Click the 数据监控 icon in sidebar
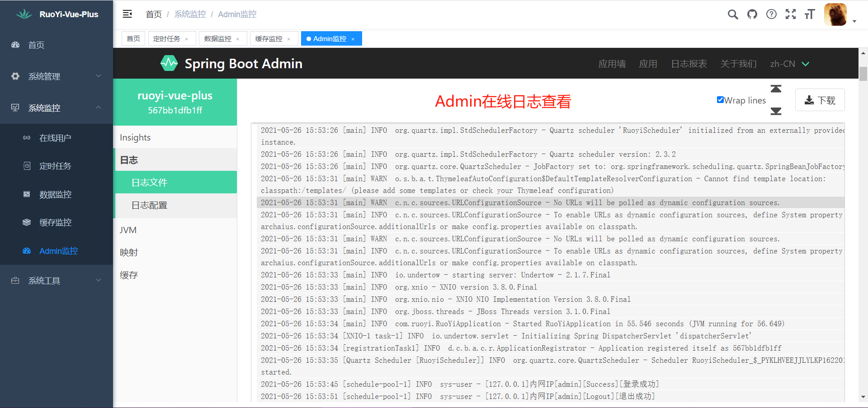 pyautogui.click(x=27, y=194)
